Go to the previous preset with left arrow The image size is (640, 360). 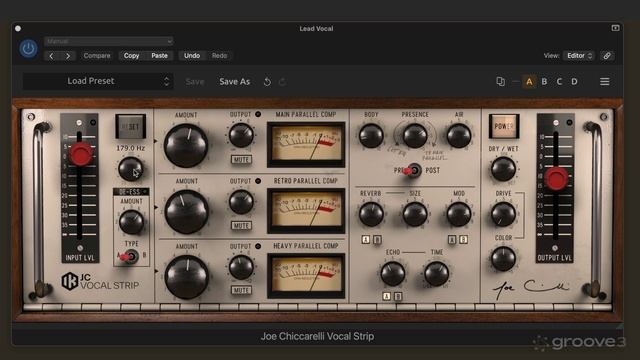[x=51, y=56]
